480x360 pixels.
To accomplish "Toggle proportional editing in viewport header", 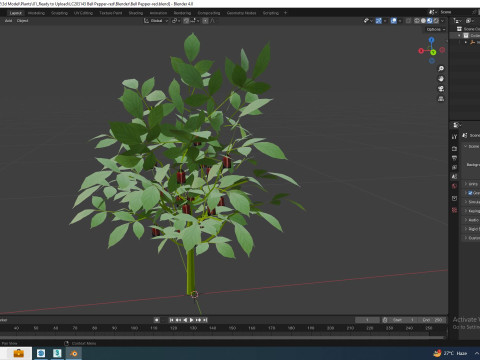I will pyautogui.click(x=205, y=21).
